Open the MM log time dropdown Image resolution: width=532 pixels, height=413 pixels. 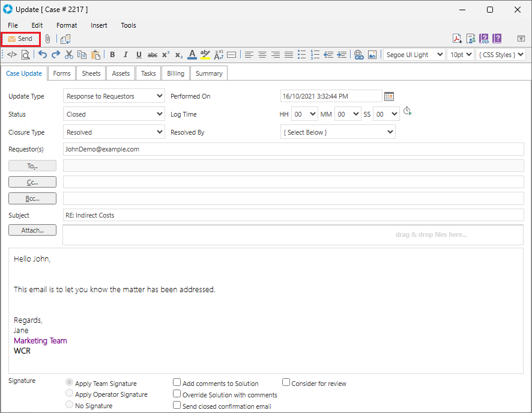pyautogui.click(x=348, y=114)
